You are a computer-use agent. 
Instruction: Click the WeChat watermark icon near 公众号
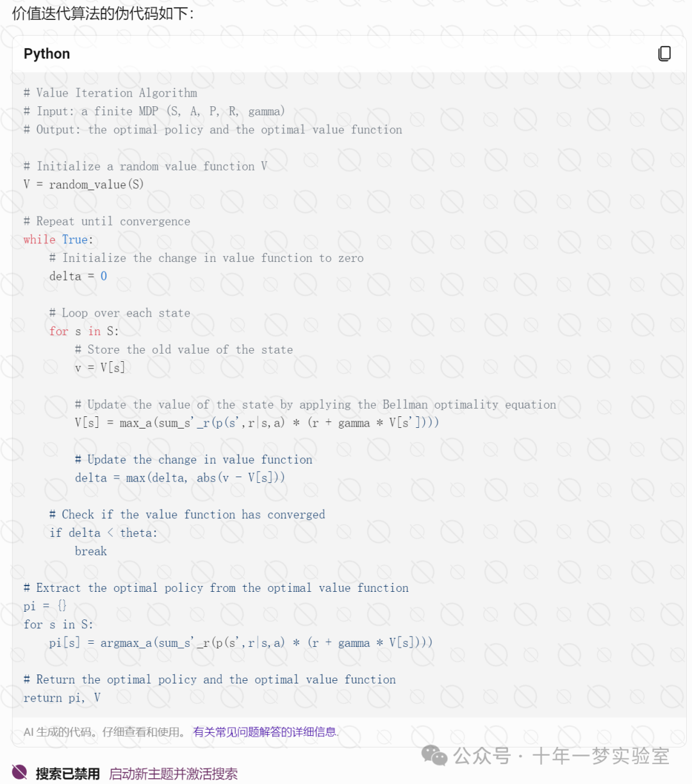coord(434,757)
